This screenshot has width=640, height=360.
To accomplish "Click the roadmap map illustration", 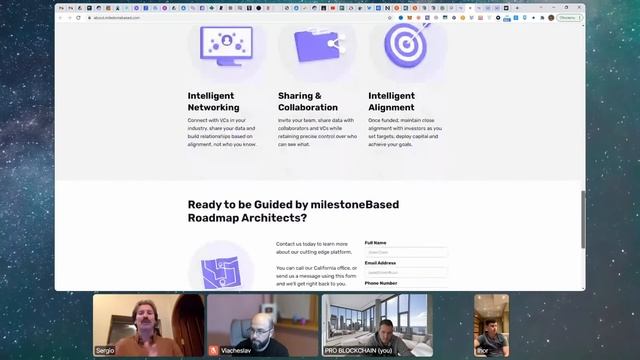I will coord(221,272).
